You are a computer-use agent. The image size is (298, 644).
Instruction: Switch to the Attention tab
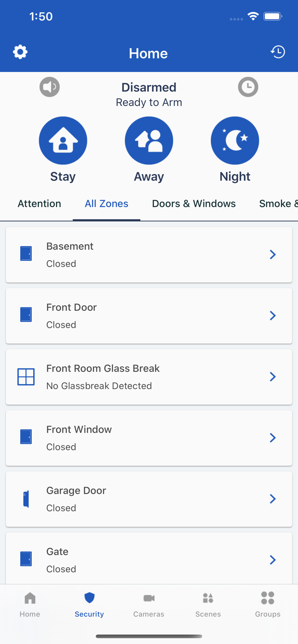pos(39,204)
